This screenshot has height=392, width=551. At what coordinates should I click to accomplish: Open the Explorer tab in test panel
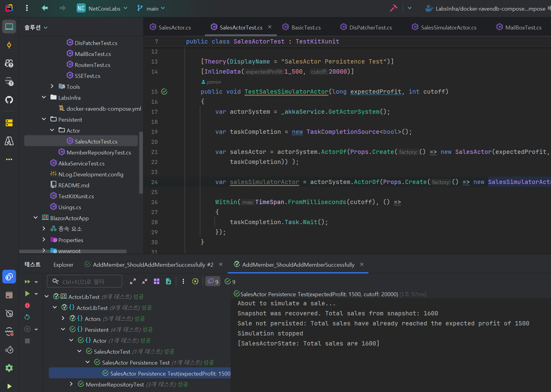(x=63, y=265)
